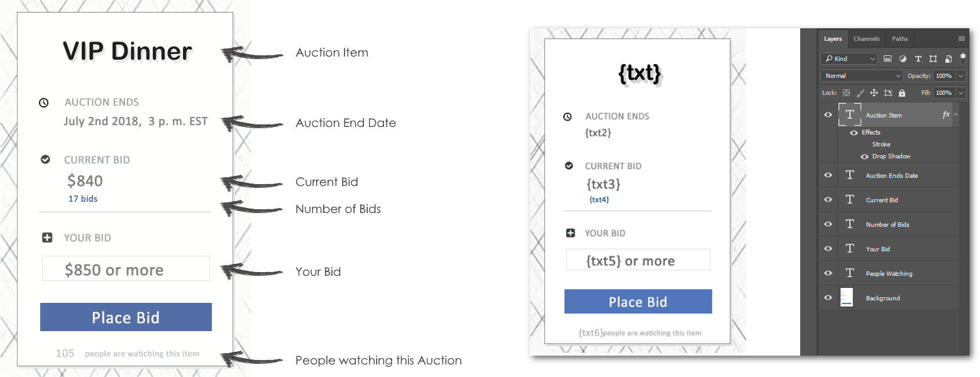The height and width of the screenshot is (377, 980).
Task: Lock position move icon
Action: (x=874, y=93)
